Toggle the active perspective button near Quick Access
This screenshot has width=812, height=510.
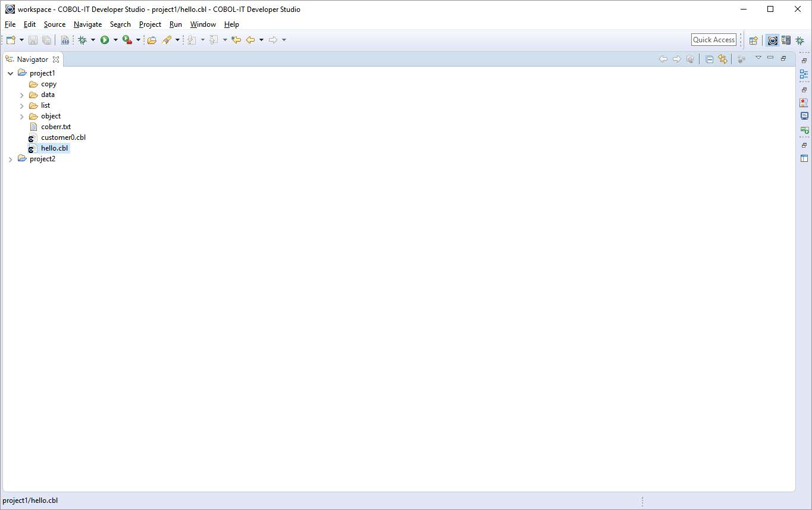pyautogui.click(x=772, y=40)
